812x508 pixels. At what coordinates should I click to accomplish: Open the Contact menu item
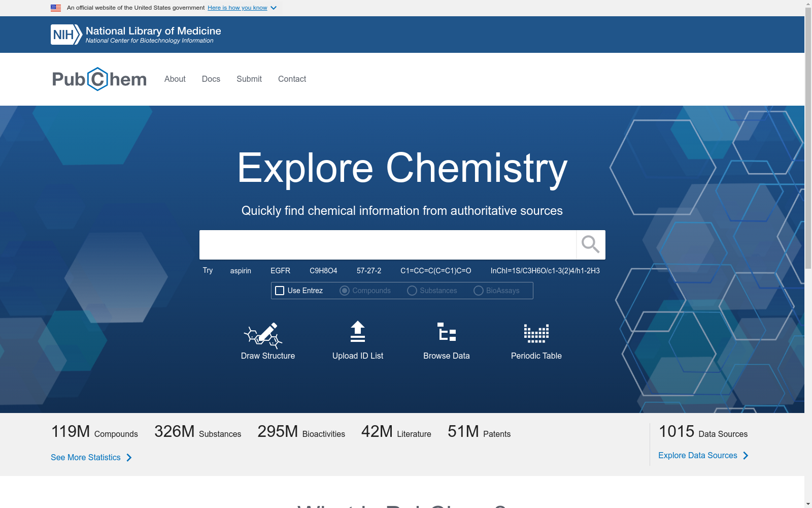pos(292,79)
